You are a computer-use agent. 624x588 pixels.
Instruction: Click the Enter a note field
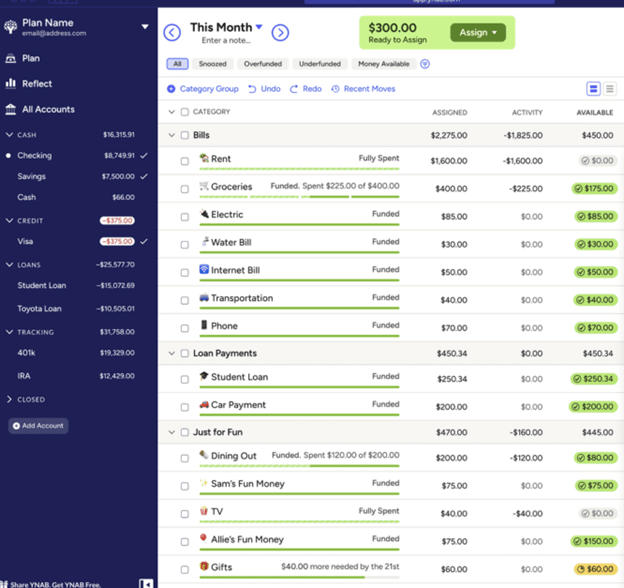coord(226,41)
